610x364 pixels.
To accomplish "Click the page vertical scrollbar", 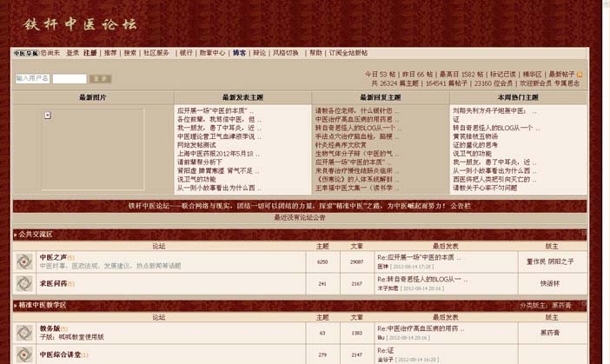I will tap(606, 182).
